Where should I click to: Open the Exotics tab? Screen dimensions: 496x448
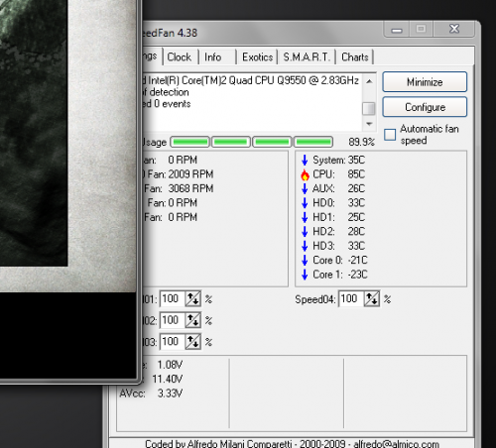[x=257, y=57]
